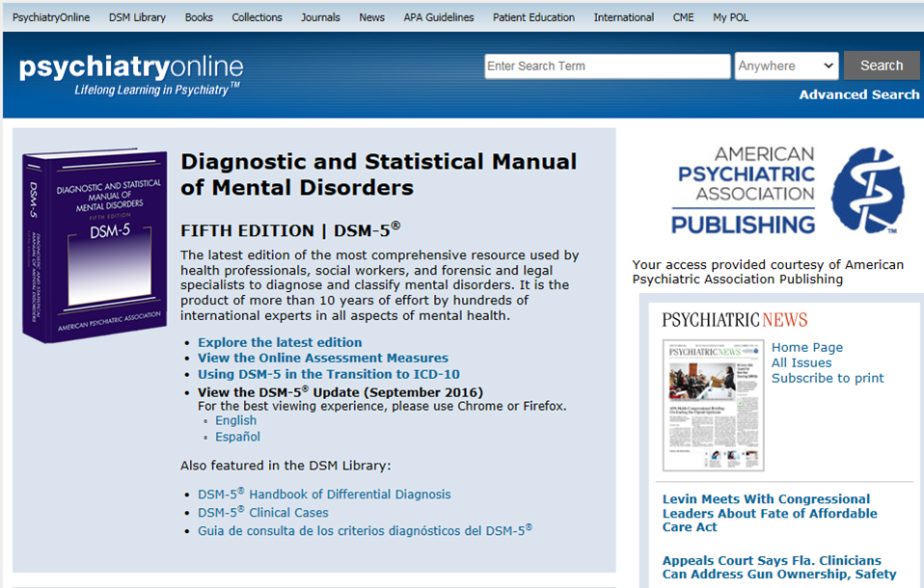Open the Psychiatric News Home Page link
Image resolution: width=924 pixels, height=588 pixels.
click(807, 348)
